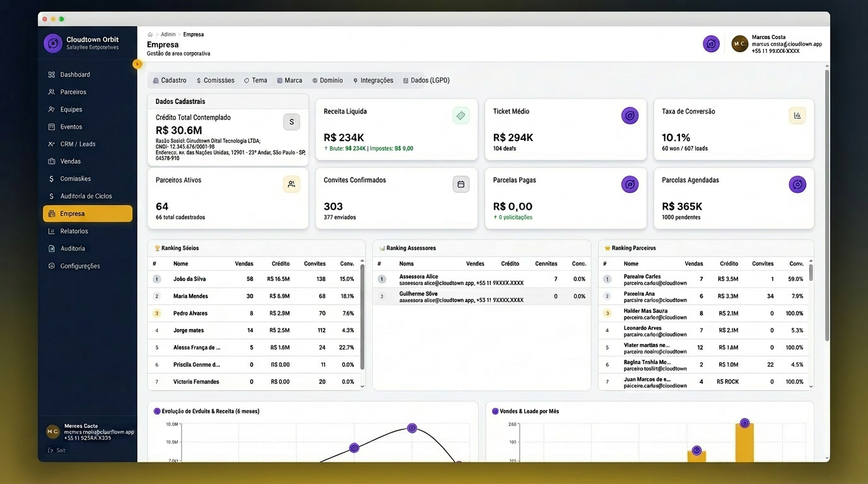Open the MC profile avatar in the header
Image resolution: width=868 pixels, height=484 pixels.
[x=739, y=43]
